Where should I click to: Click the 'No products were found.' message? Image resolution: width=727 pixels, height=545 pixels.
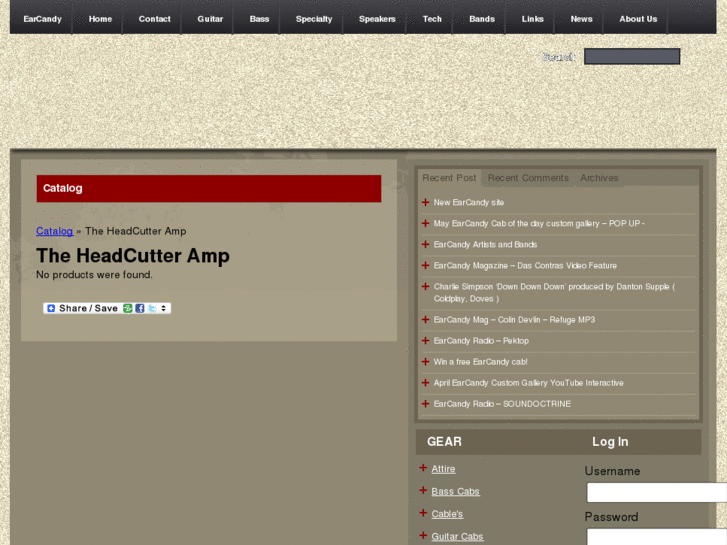point(94,275)
